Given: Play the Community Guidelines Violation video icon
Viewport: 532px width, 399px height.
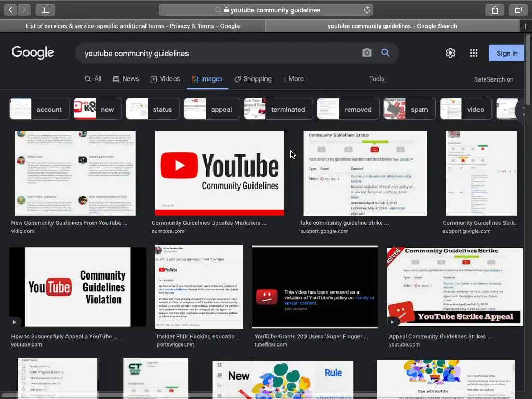Looking at the screenshot, I should coord(14,322).
